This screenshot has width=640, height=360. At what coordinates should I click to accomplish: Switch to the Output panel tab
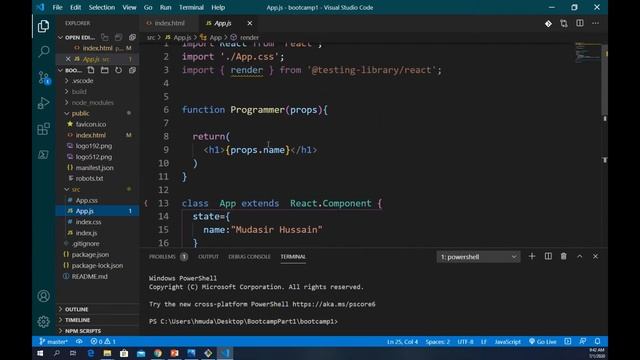coord(208,257)
